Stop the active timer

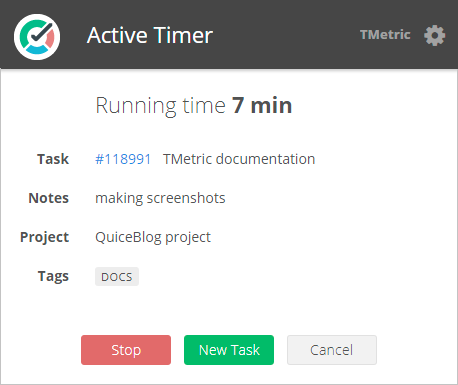click(x=126, y=350)
